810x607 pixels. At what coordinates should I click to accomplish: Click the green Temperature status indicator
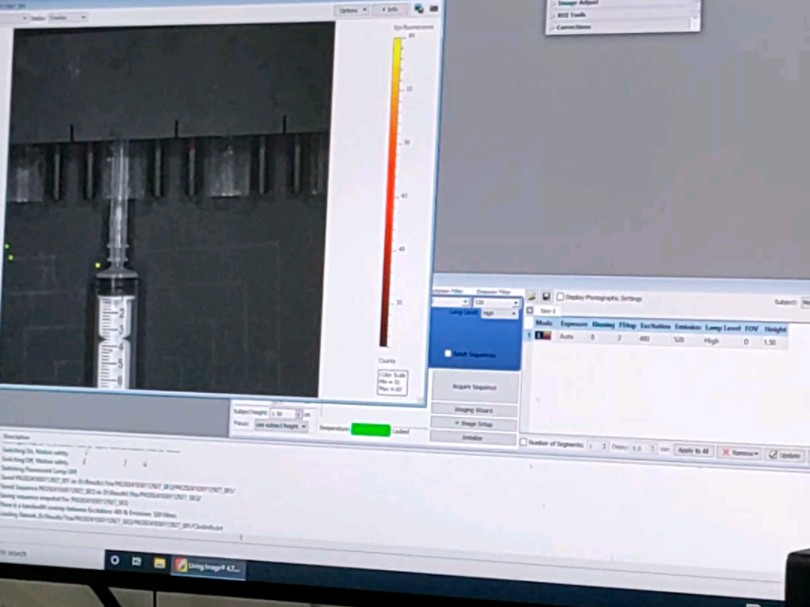[370, 429]
